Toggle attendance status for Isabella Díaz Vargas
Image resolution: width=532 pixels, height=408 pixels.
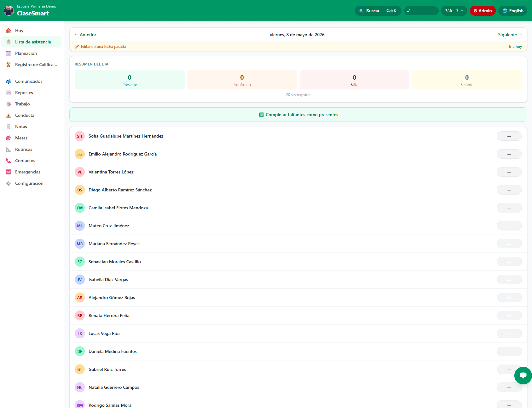509,280
